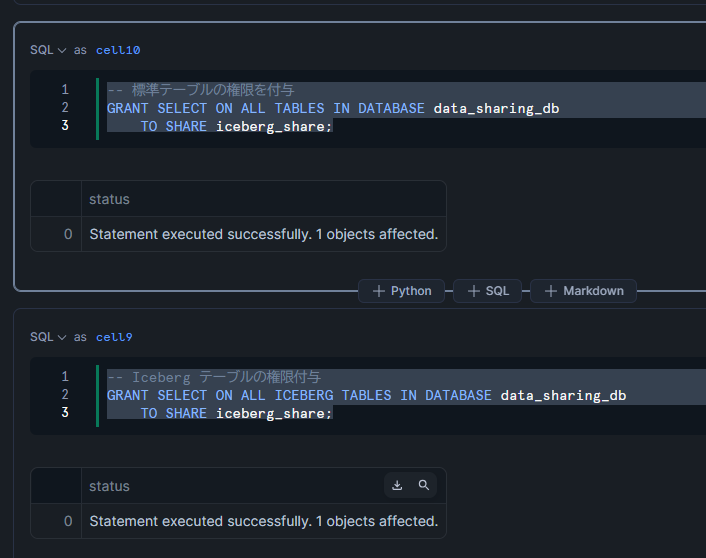Click line number 1 in cell9 editor
The width and height of the screenshot is (706, 558).
(65, 377)
